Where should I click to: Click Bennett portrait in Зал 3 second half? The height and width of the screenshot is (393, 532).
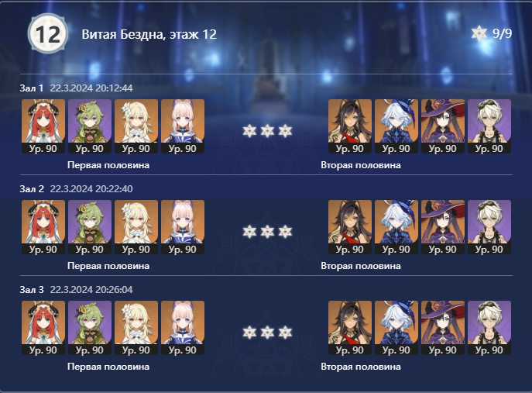(489, 328)
